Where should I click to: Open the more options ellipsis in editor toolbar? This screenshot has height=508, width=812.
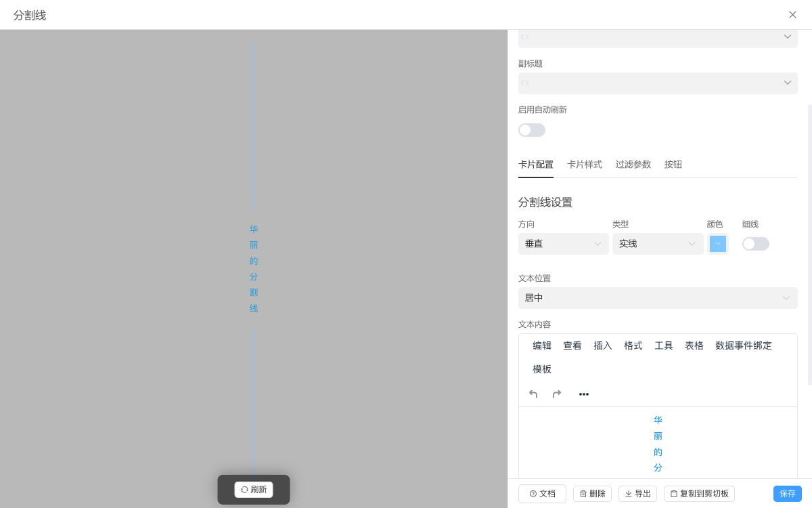(x=584, y=394)
